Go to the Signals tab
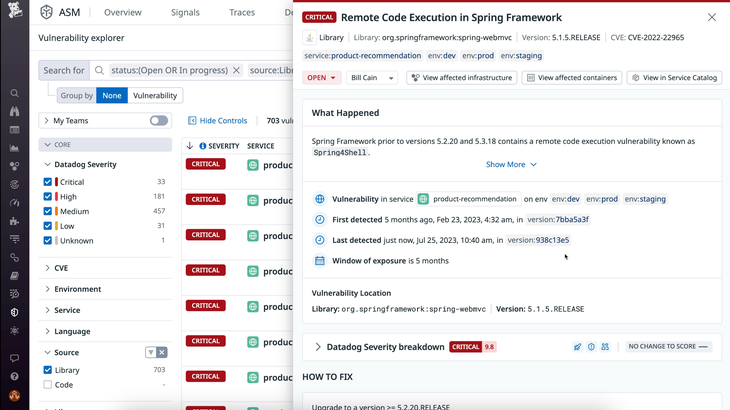 click(x=185, y=13)
